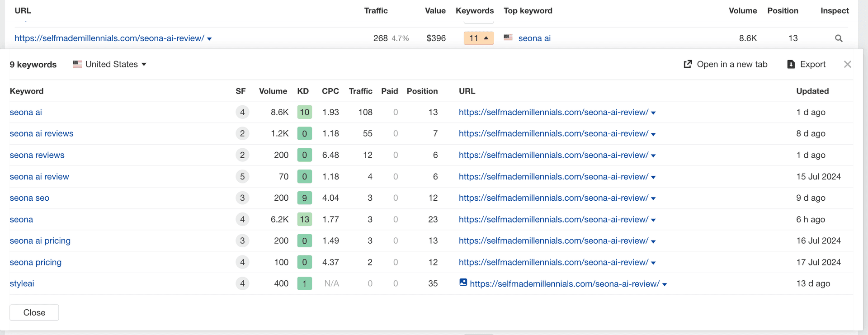Image resolution: width=868 pixels, height=335 pixels.
Task: Sort the panel by Updated column header
Action: pyautogui.click(x=812, y=91)
